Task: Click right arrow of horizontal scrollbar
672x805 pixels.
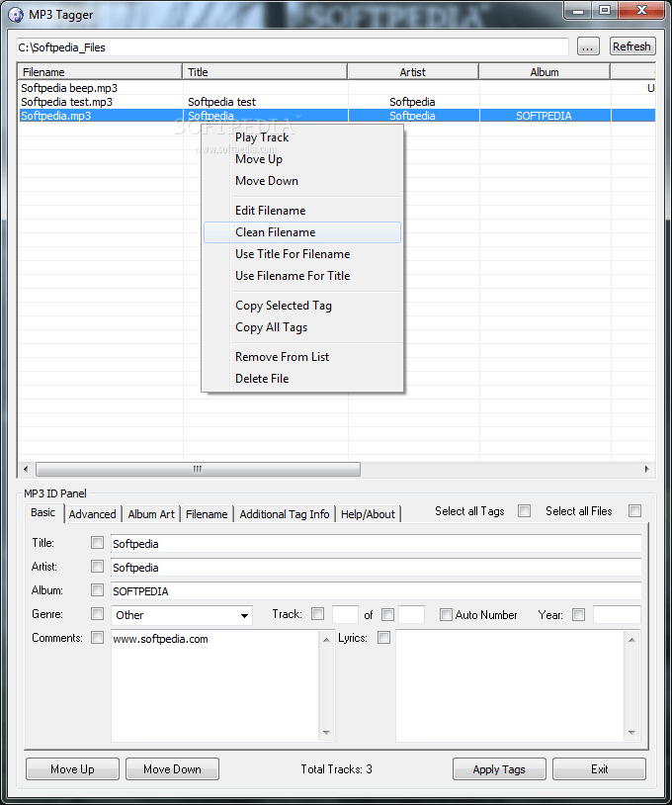Action: (x=647, y=469)
